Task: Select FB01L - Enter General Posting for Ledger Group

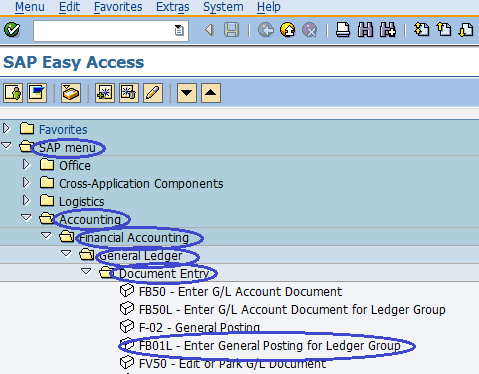Action: tap(269, 346)
